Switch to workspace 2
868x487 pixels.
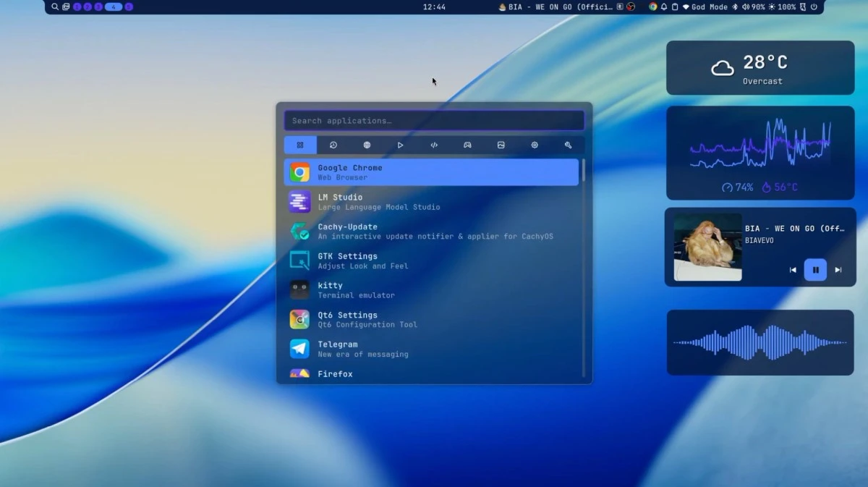point(88,7)
